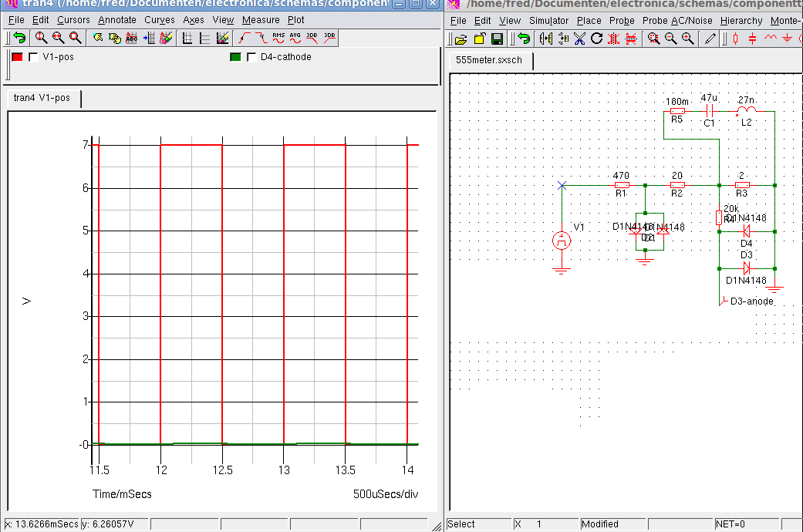Click the 'Time/mSecs' axis label
This screenshot has height=532, width=803.
point(122,494)
